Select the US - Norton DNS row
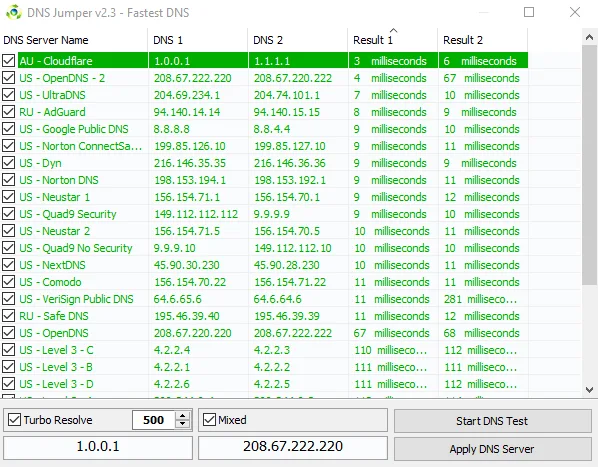598x467 pixels. point(265,180)
